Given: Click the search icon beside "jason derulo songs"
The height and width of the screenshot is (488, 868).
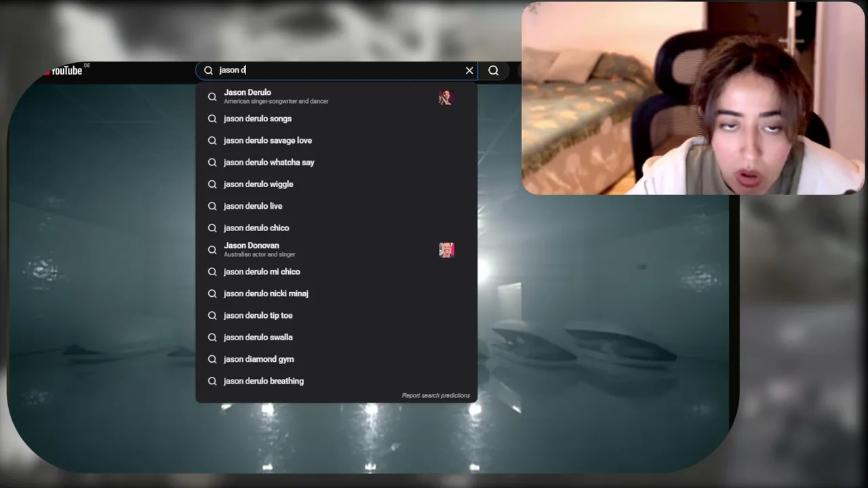Looking at the screenshot, I should 212,119.
